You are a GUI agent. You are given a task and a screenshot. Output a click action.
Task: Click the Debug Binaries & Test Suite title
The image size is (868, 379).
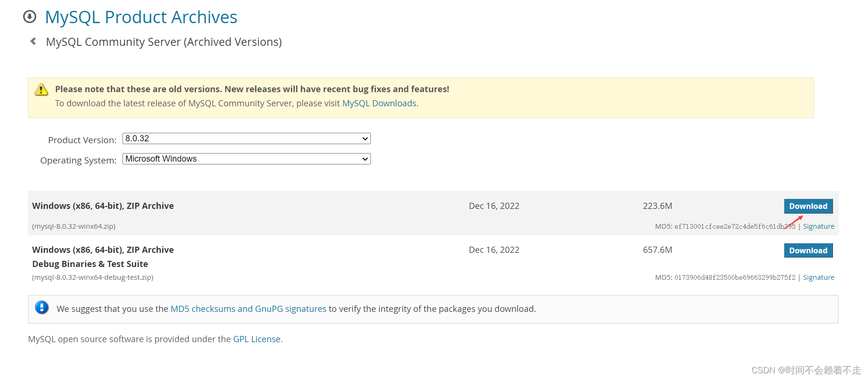coord(90,264)
